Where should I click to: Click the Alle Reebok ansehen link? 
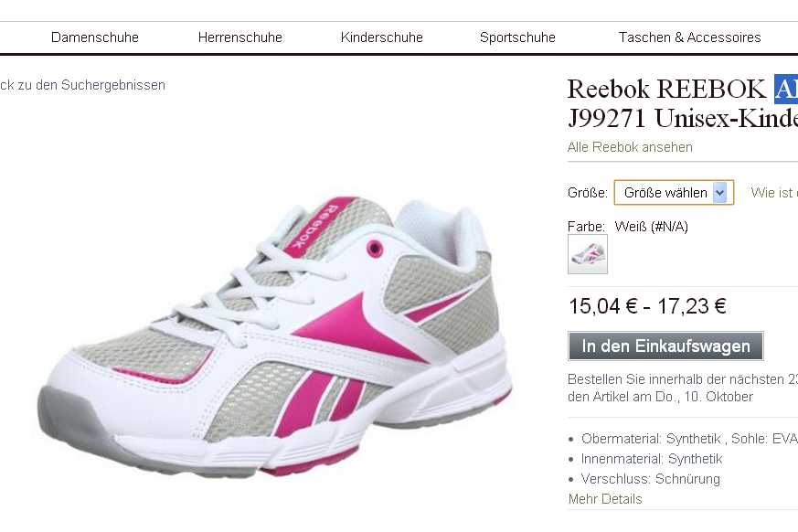630,147
